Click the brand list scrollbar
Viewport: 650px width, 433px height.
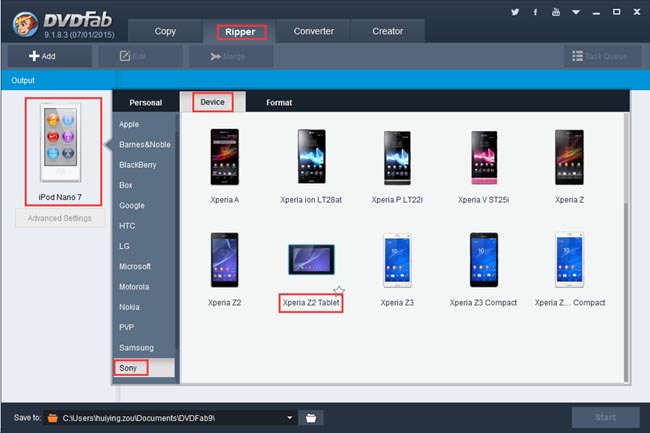click(x=177, y=240)
